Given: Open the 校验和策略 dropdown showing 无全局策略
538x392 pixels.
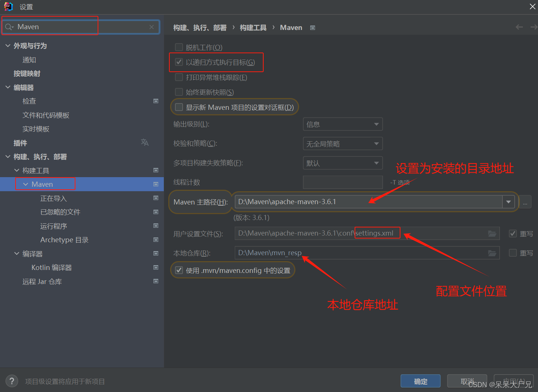Looking at the screenshot, I should point(342,143).
